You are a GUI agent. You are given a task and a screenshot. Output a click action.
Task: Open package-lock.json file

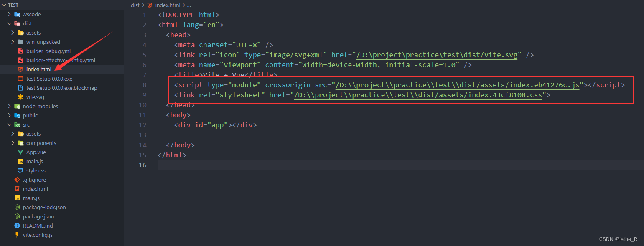[44, 207]
